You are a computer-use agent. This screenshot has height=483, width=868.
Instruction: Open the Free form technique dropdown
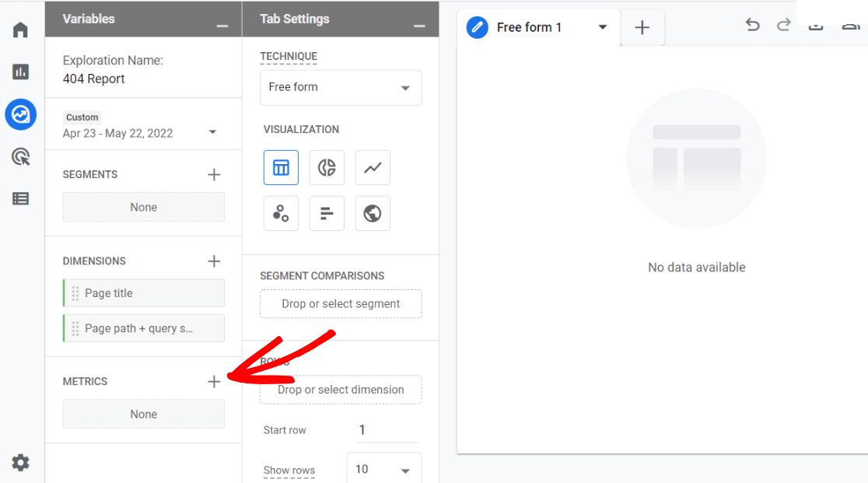[340, 87]
